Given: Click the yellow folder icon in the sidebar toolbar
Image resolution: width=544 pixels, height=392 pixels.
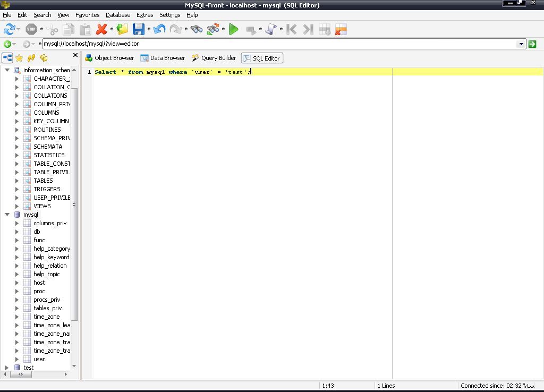Looking at the screenshot, I should pyautogui.click(x=44, y=57).
